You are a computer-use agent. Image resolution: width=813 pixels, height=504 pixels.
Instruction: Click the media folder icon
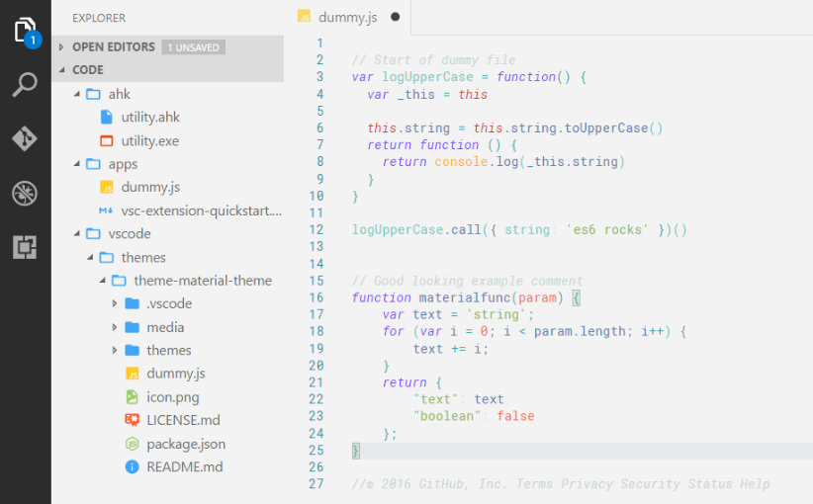click(133, 327)
